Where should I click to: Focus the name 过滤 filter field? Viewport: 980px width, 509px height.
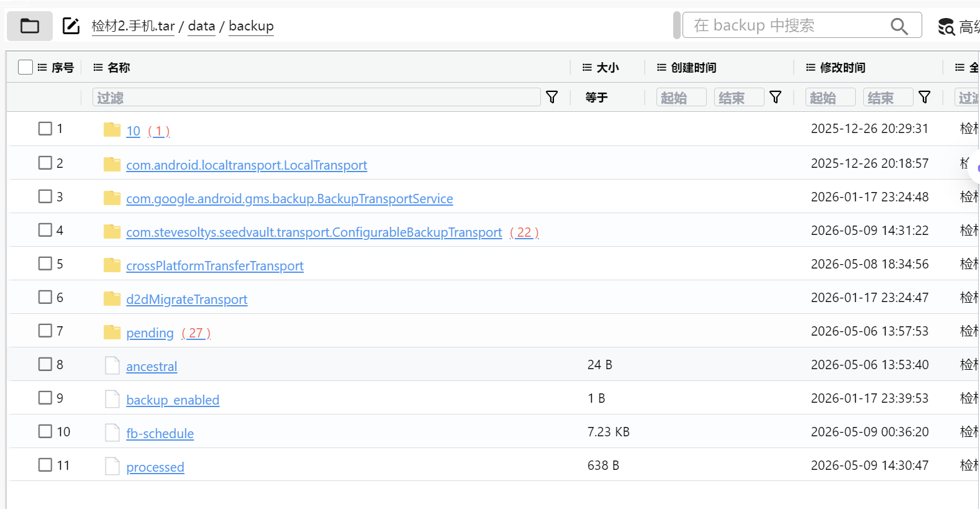tap(317, 97)
